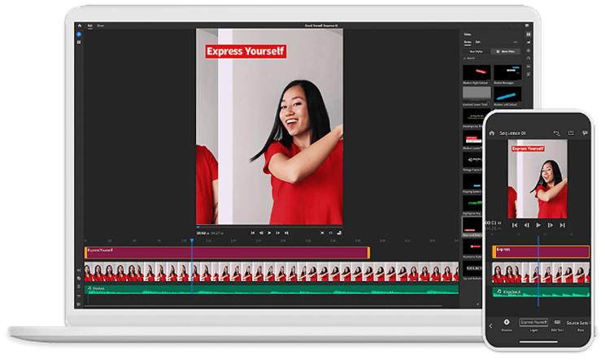
Task: Click the right orange trim handle of title clip
Action: point(368,253)
